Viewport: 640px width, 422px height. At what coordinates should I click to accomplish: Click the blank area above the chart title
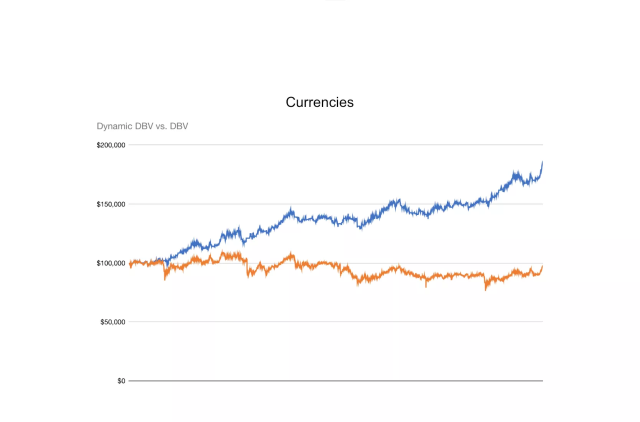click(319, 50)
